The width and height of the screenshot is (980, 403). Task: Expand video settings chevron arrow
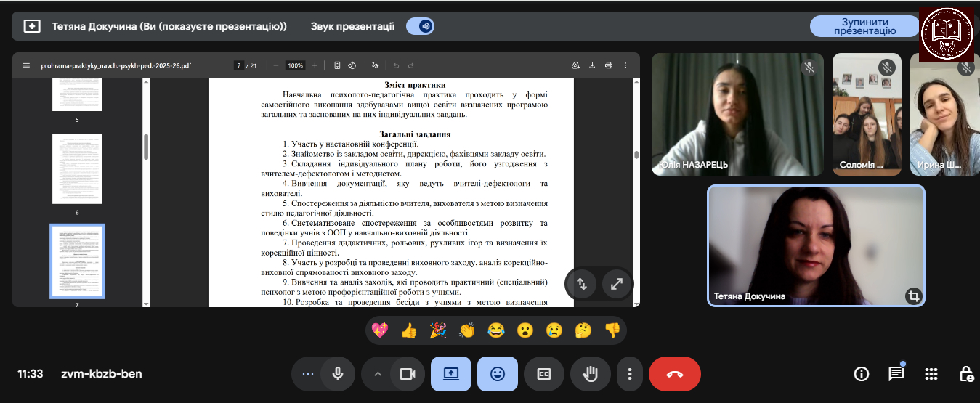377,374
